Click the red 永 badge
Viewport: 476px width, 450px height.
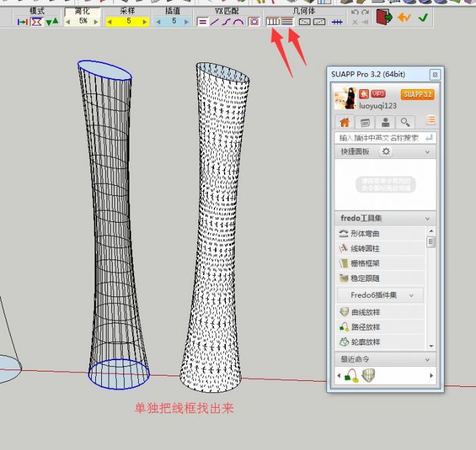pyautogui.click(x=363, y=94)
